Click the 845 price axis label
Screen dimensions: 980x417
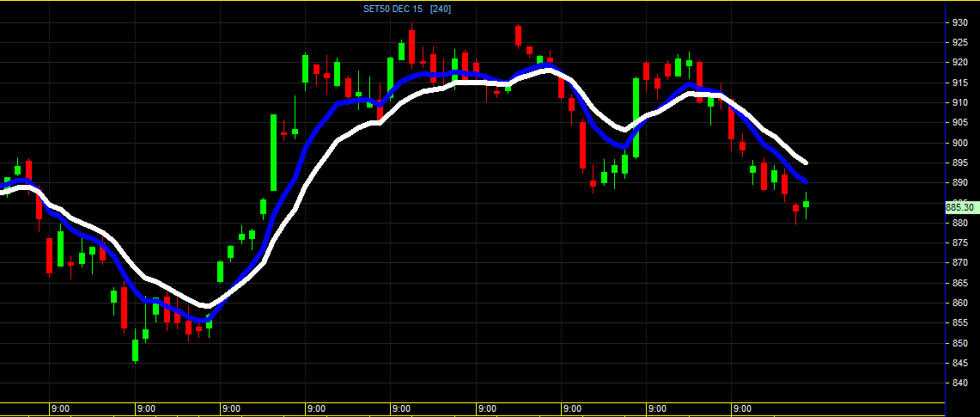coord(959,363)
